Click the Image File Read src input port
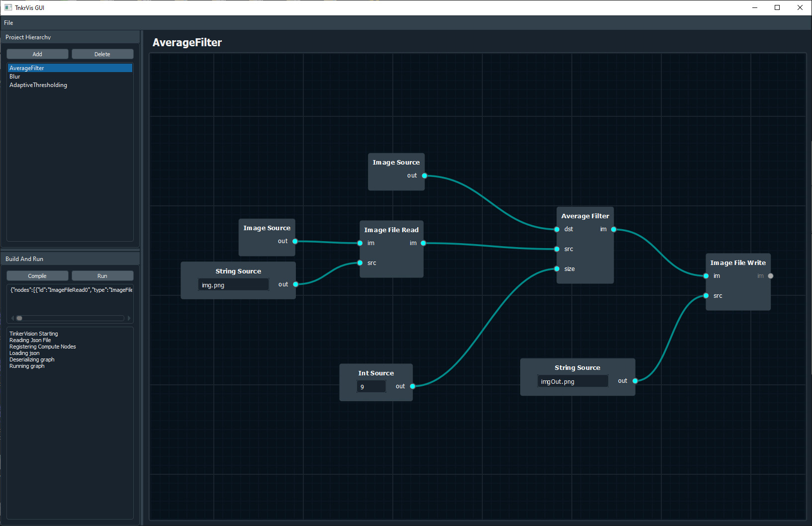 [360, 263]
